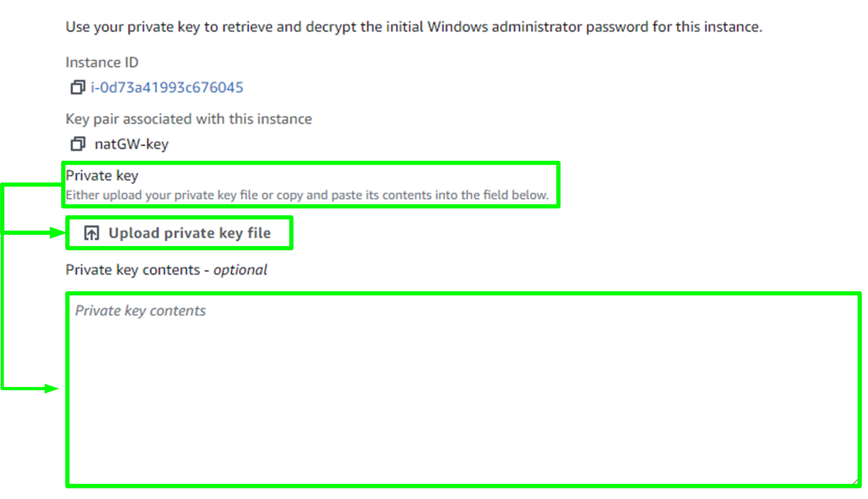Click the Instance ID label
868x499 pixels.
point(102,62)
